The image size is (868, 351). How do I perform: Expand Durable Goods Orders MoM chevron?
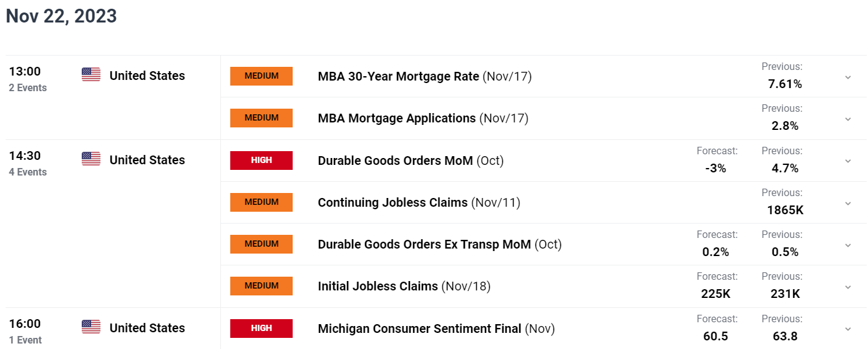click(x=848, y=161)
